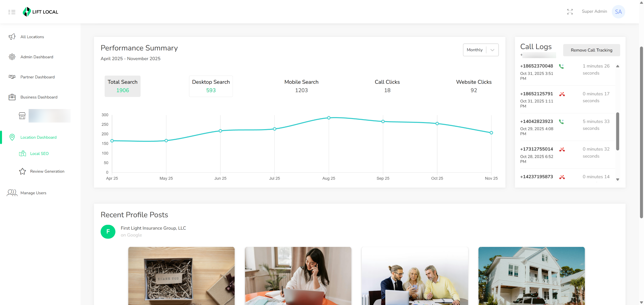Click the SA user avatar
The width and height of the screenshot is (644, 305).
pos(618,12)
